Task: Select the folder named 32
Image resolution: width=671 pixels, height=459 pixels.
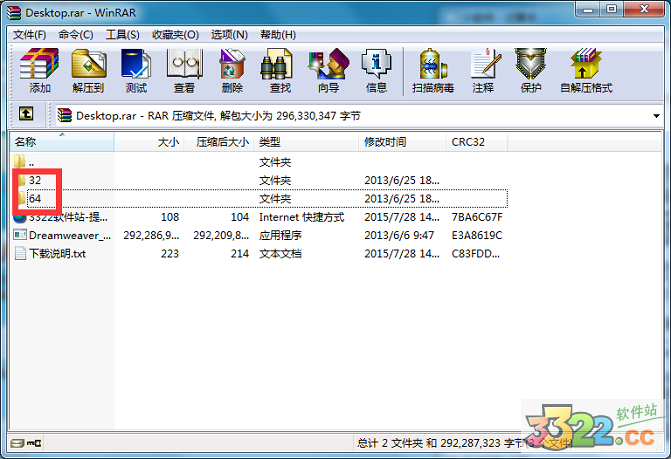Action: (x=35, y=180)
